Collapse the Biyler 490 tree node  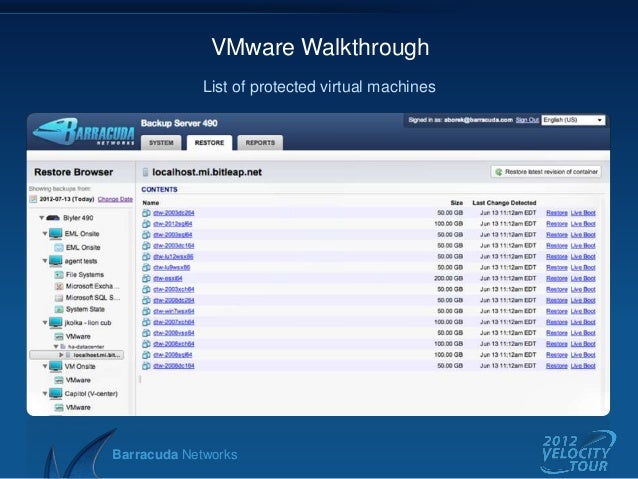pos(42,218)
